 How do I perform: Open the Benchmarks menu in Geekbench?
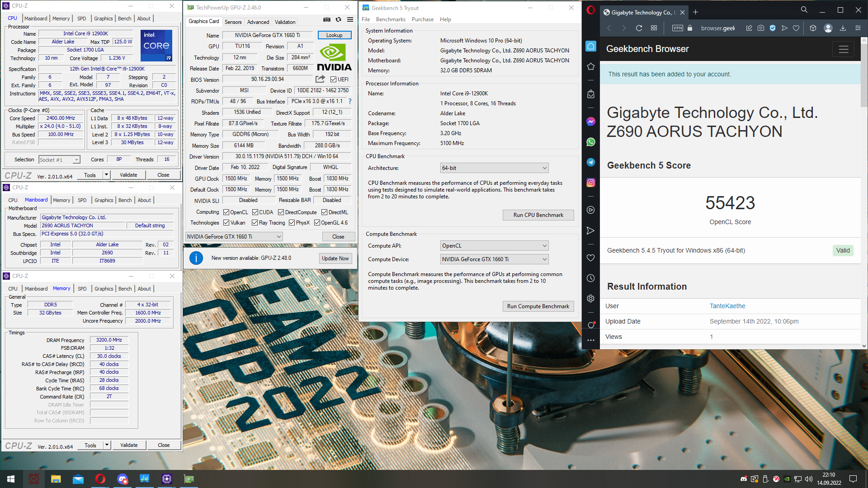pos(391,19)
